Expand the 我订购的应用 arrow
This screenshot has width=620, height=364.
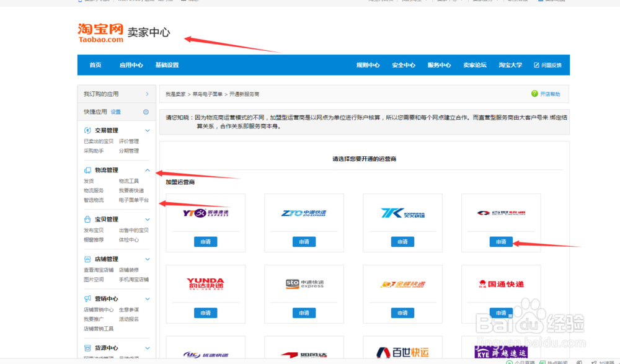pyautogui.click(x=147, y=94)
